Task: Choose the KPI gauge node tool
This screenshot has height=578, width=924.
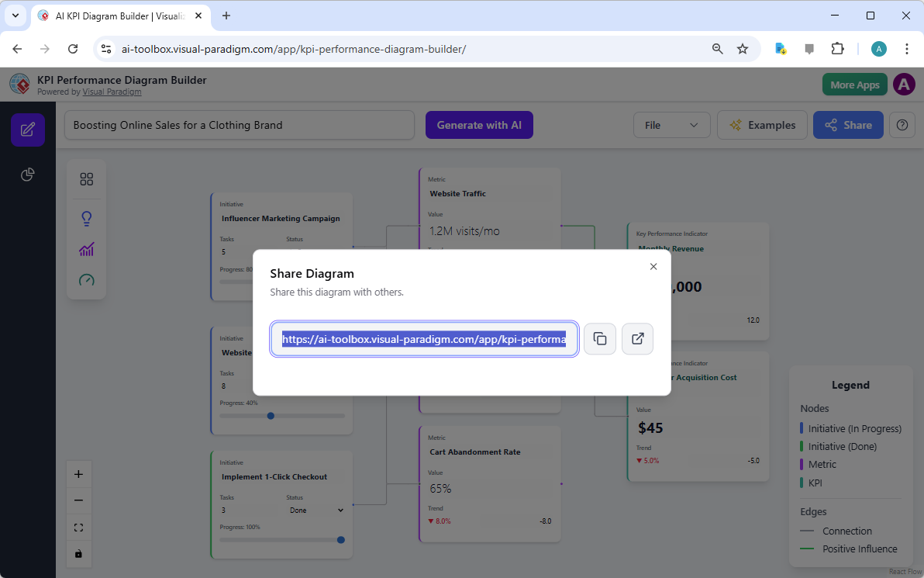Action: click(x=86, y=280)
